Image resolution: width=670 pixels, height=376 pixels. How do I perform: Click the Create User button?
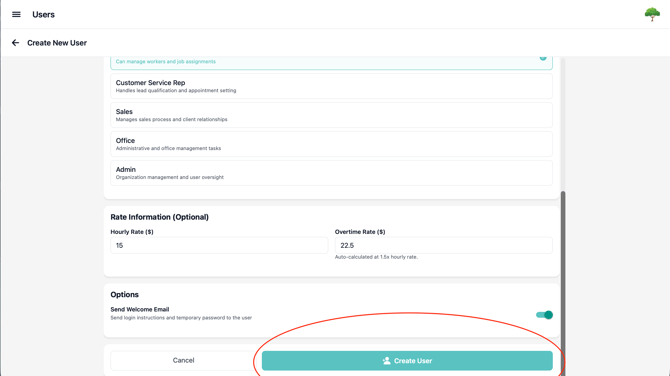click(x=407, y=361)
